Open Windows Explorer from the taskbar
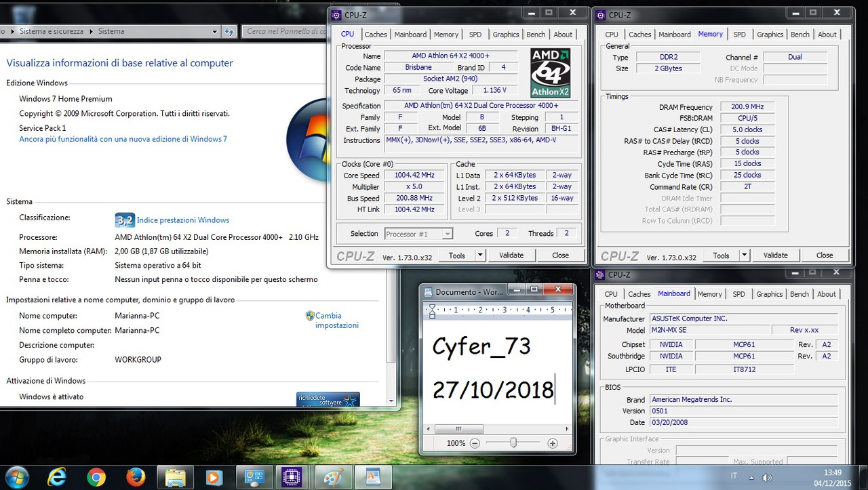The width and height of the screenshot is (868, 490). point(175,476)
